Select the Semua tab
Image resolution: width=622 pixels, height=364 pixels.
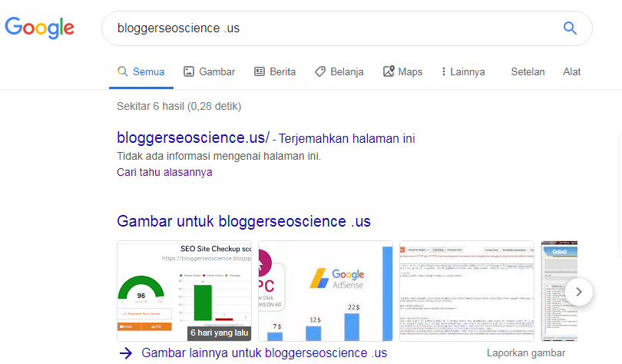(141, 71)
